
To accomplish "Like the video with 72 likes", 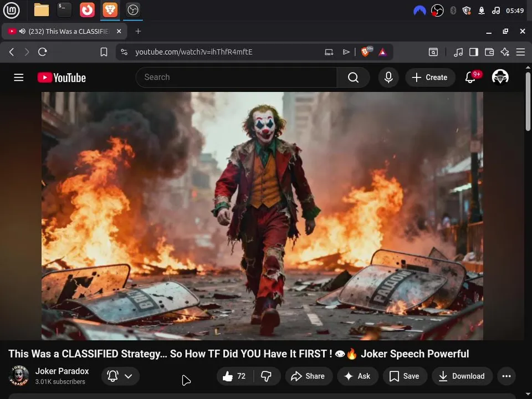I will pos(234,376).
